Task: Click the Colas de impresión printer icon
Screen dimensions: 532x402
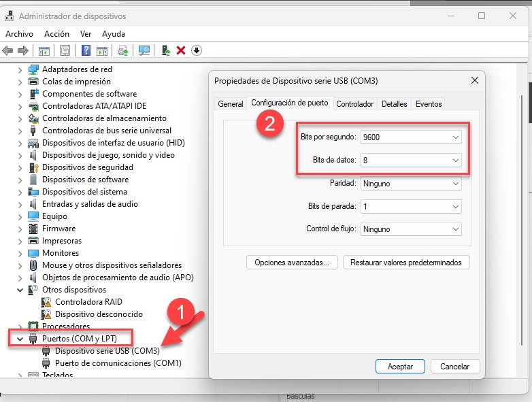Action: 33,82
